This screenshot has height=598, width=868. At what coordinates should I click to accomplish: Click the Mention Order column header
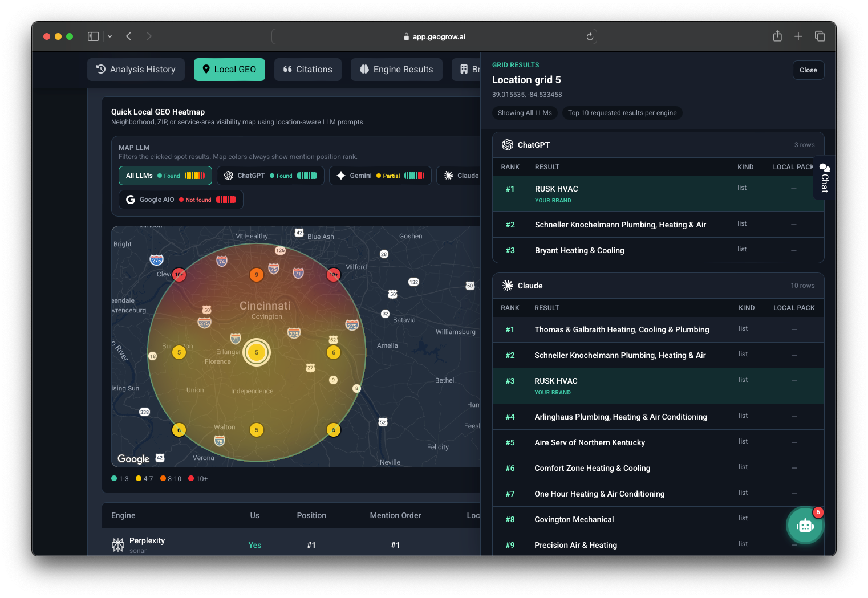pyautogui.click(x=396, y=515)
